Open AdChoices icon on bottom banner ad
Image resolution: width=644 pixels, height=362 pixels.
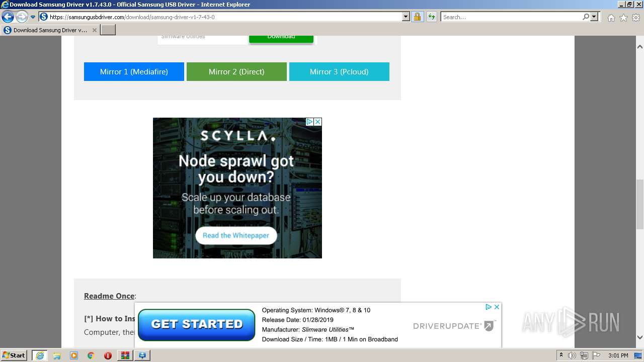tap(488, 307)
